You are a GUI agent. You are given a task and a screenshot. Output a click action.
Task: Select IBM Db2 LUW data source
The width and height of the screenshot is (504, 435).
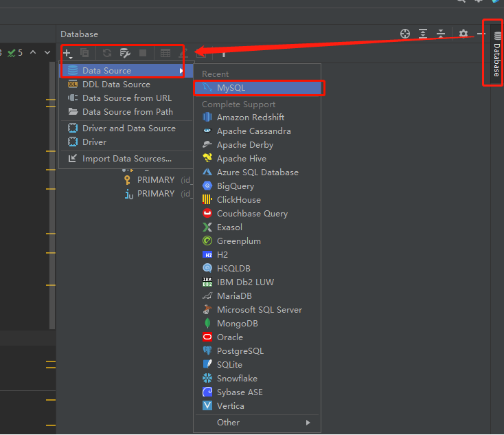pos(257,282)
